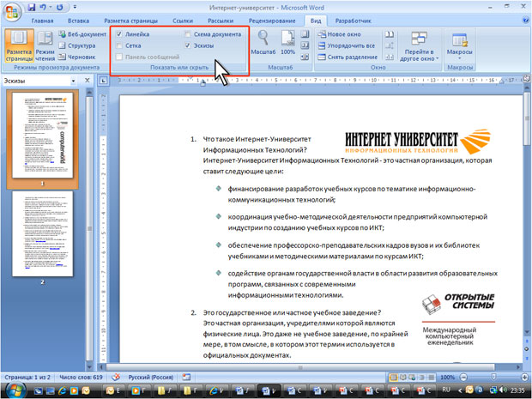The image size is (532, 399).
Task: Open the Рецензирование tab
Action: tap(272, 21)
